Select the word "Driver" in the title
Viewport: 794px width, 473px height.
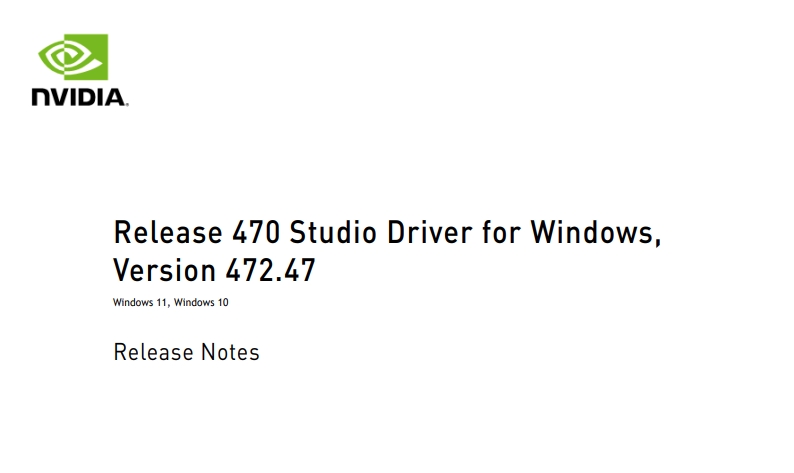pyautogui.click(x=429, y=232)
